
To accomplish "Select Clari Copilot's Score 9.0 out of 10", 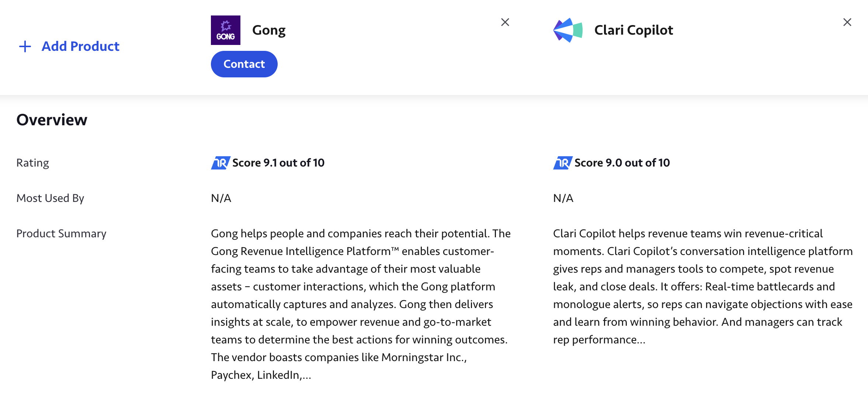I will [x=622, y=162].
